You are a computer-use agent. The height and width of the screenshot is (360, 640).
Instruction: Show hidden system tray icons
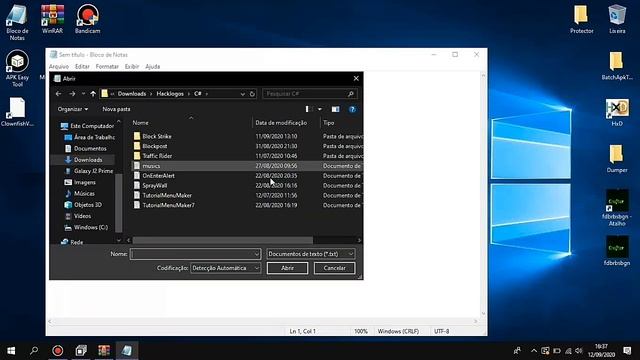click(534, 351)
